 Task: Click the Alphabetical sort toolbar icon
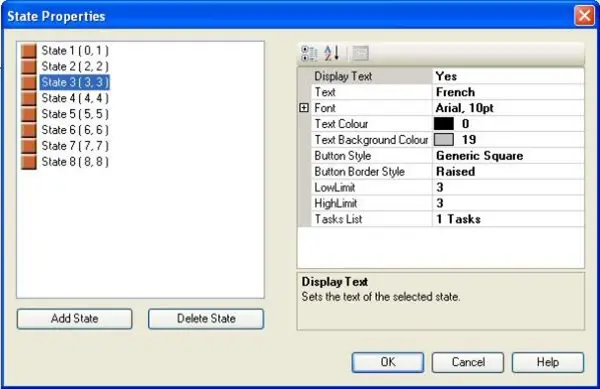(x=331, y=53)
